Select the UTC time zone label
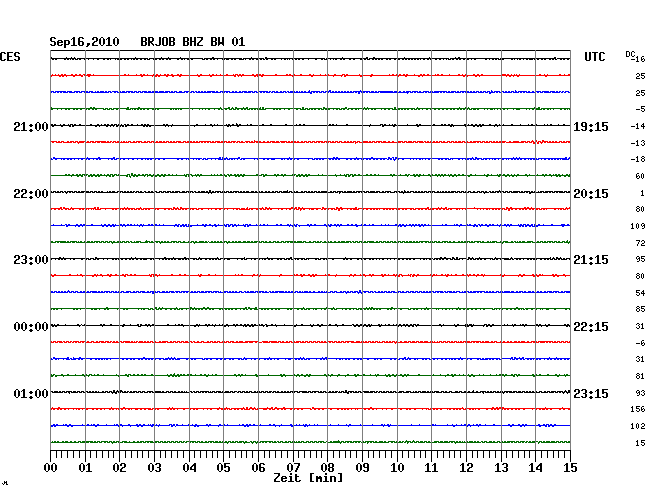This screenshot has width=650, height=494. (595, 57)
